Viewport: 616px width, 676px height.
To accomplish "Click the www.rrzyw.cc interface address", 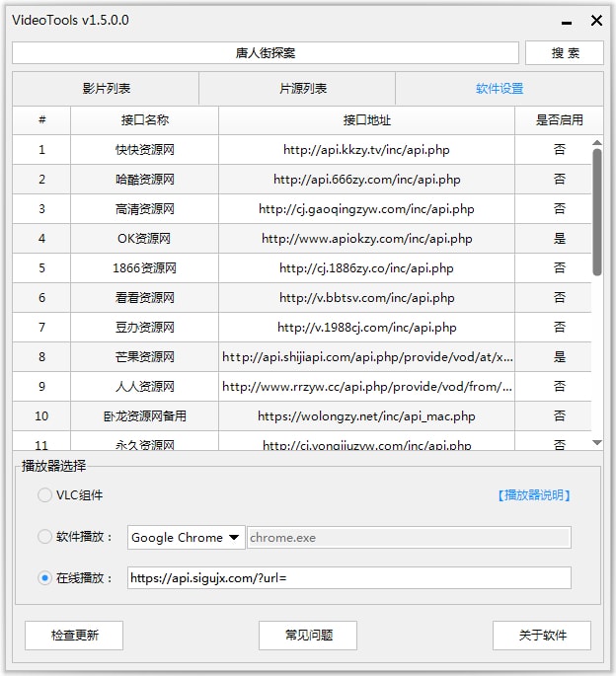I will pyautogui.click(x=367, y=386).
